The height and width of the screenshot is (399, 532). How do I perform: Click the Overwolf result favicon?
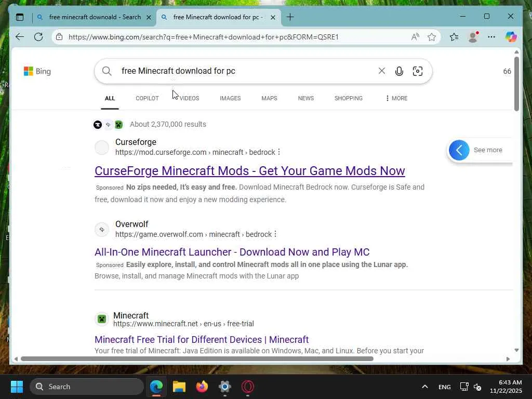coord(102,230)
